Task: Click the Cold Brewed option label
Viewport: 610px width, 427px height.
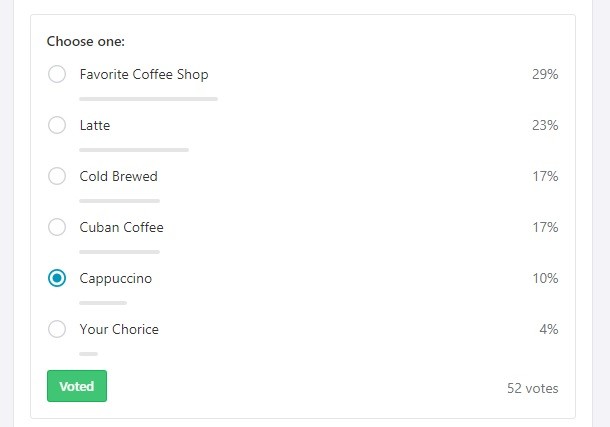Action: tap(119, 176)
